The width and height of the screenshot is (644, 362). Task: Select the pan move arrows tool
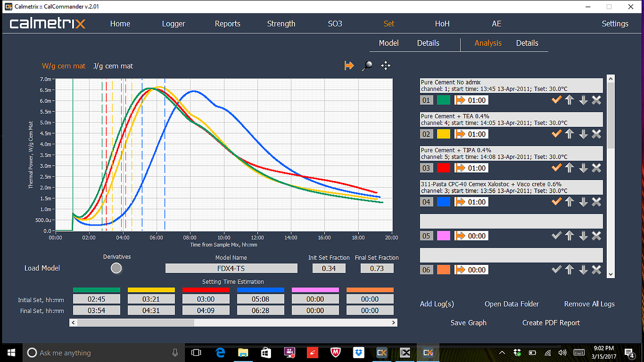click(385, 66)
